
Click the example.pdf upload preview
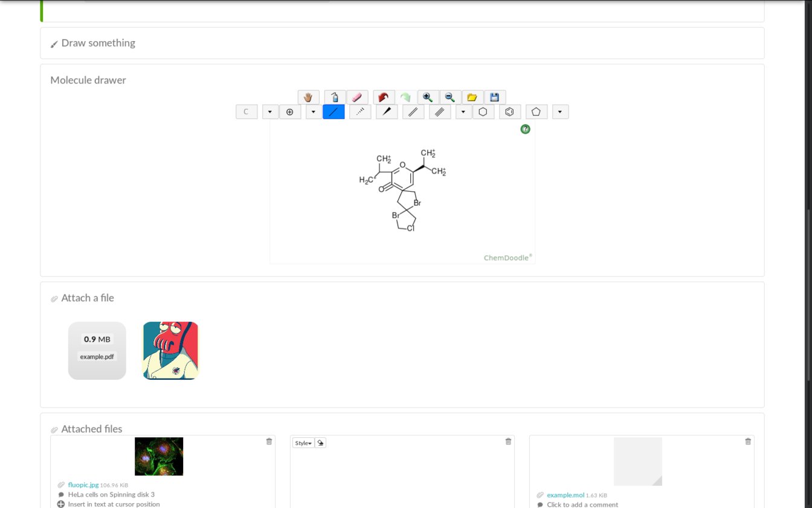point(97,351)
